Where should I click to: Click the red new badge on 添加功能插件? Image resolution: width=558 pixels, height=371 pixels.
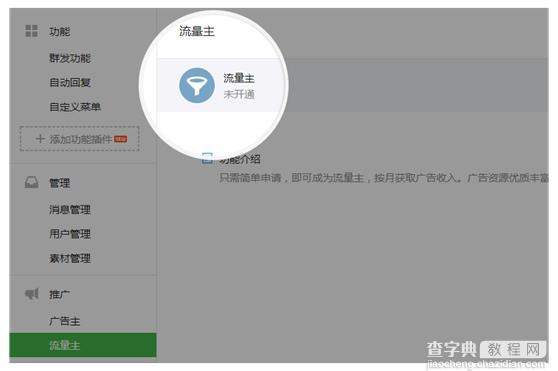(121, 139)
